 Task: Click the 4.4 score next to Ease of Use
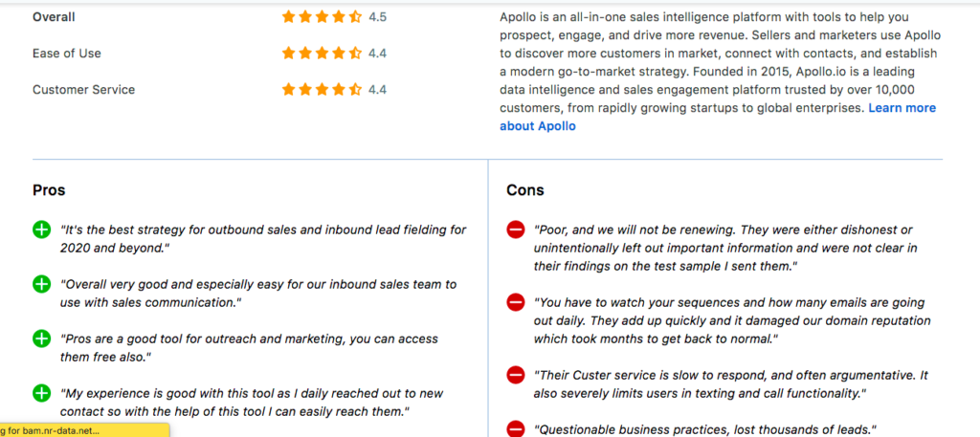tap(377, 53)
